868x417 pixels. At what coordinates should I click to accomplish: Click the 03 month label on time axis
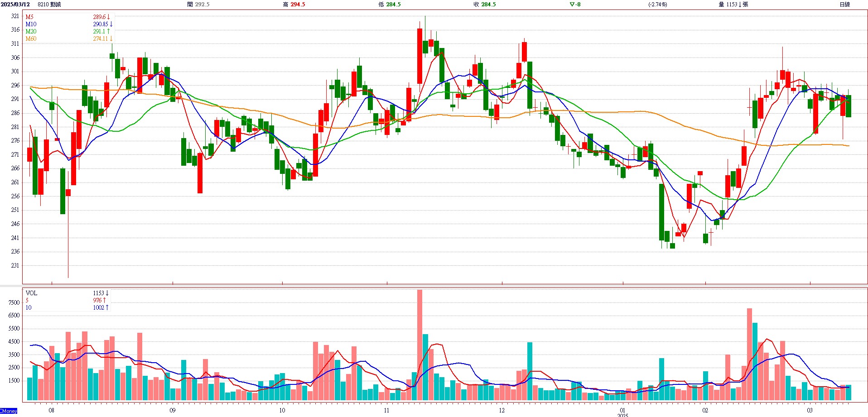(810, 410)
